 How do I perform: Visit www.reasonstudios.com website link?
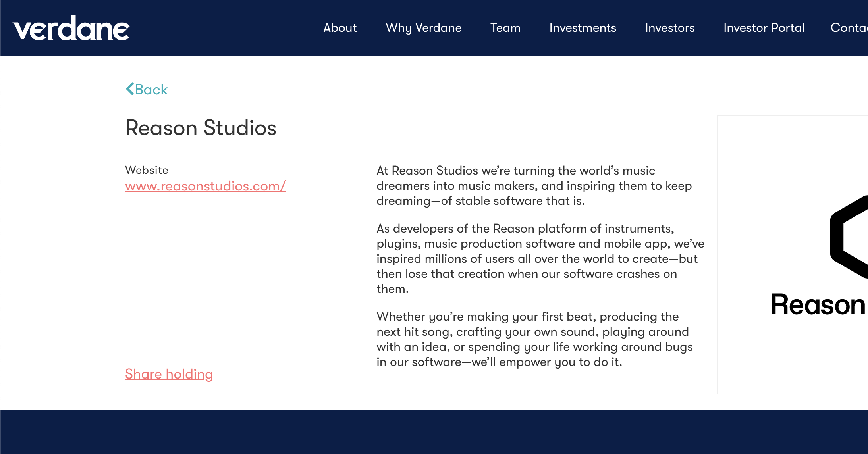tap(205, 186)
